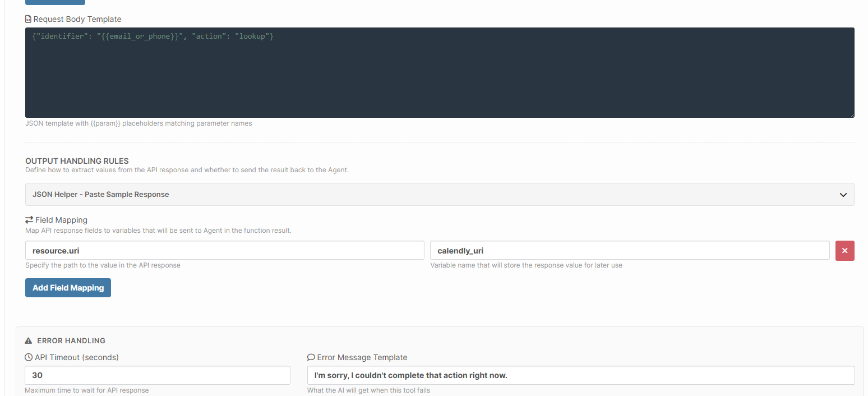Screen dimensions: 868x396
Task: Click the API Timeout clock icon
Action: click(x=29, y=357)
